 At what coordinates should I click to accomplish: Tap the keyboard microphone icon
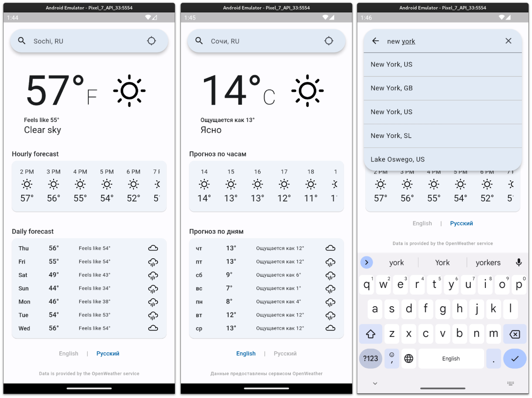pos(519,262)
